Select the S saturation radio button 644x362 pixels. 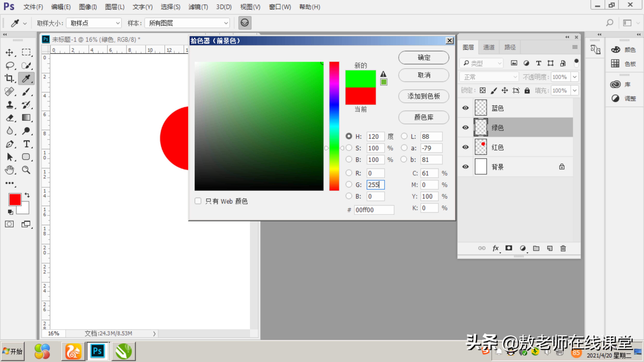coord(349,148)
